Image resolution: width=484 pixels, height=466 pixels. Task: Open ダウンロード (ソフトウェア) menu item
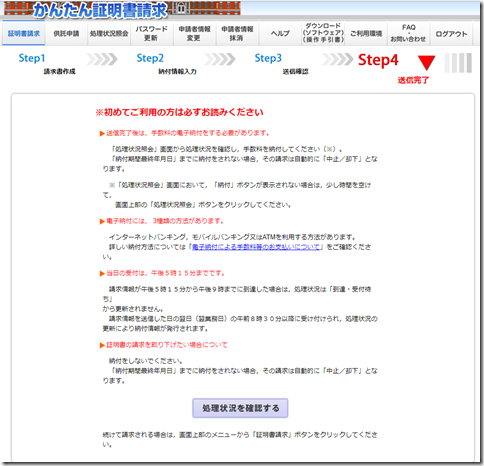point(323,33)
